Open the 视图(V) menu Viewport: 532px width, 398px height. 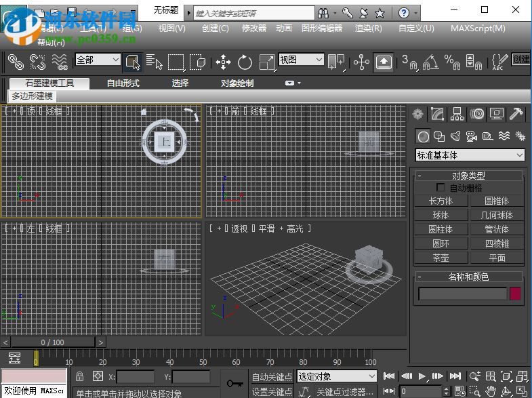coord(171,28)
